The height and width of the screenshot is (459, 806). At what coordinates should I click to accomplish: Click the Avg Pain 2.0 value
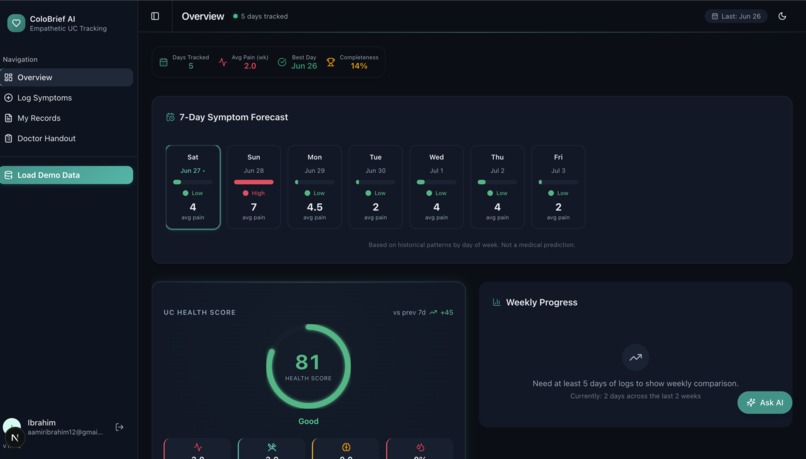click(x=250, y=66)
